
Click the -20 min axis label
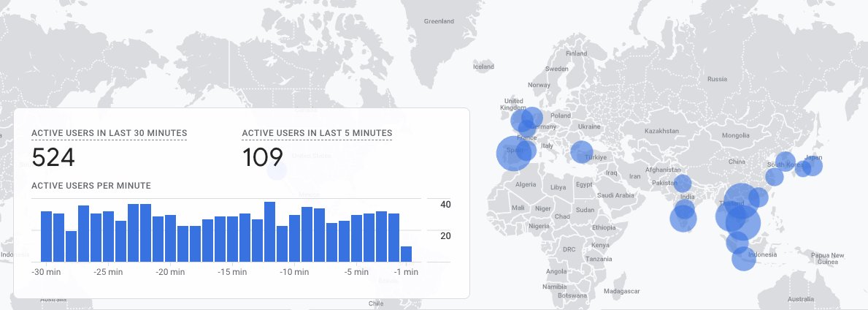(170, 272)
